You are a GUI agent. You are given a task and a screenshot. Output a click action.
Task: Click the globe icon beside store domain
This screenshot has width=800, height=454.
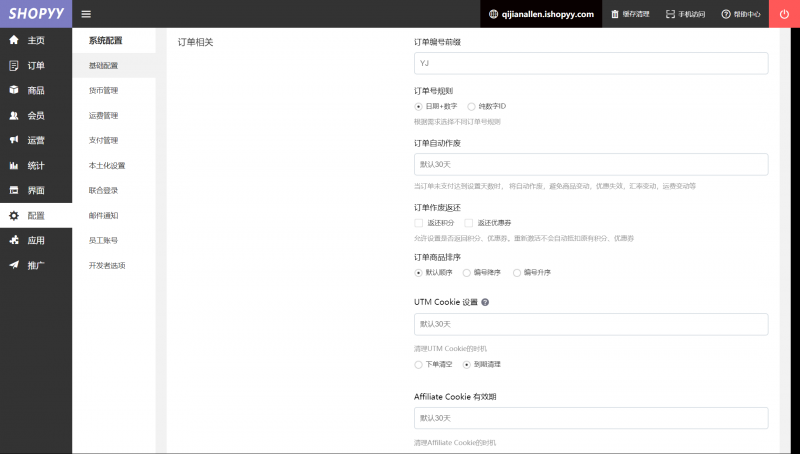pos(493,14)
